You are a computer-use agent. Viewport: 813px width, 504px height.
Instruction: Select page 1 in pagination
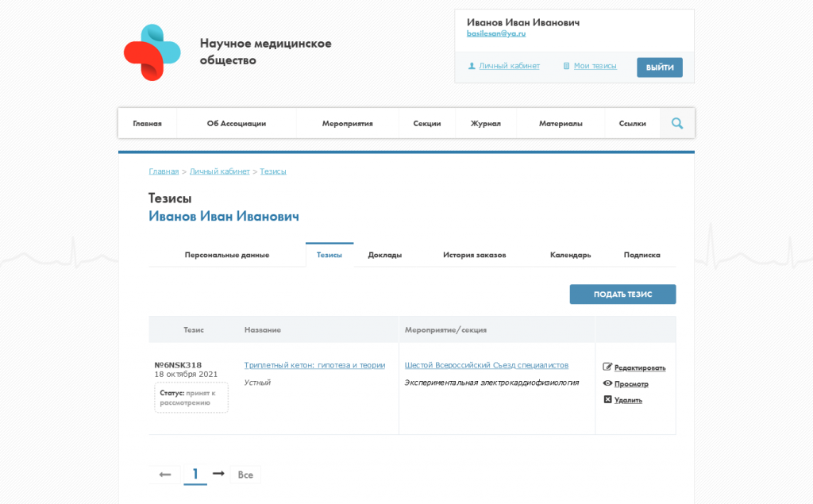pos(195,474)
